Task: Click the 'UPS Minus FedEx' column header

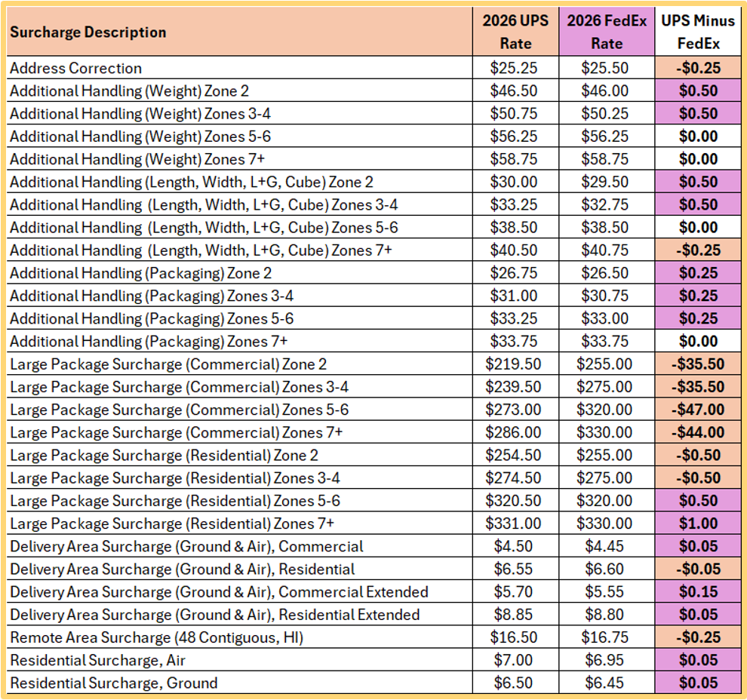Action: click(x=698, y=32)
